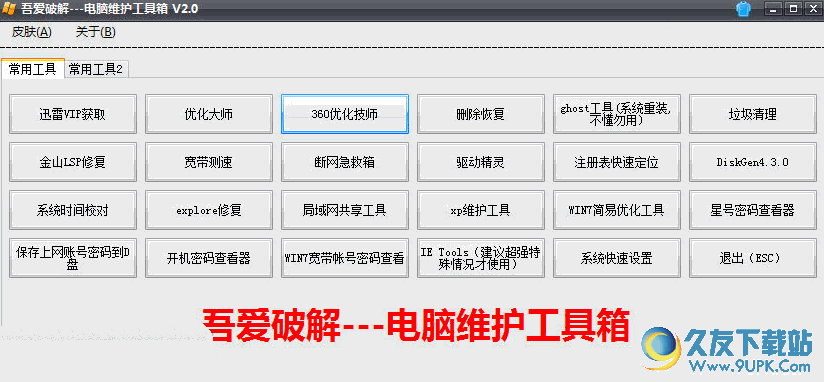Launch 星号密码查看器

pos(753,210)
